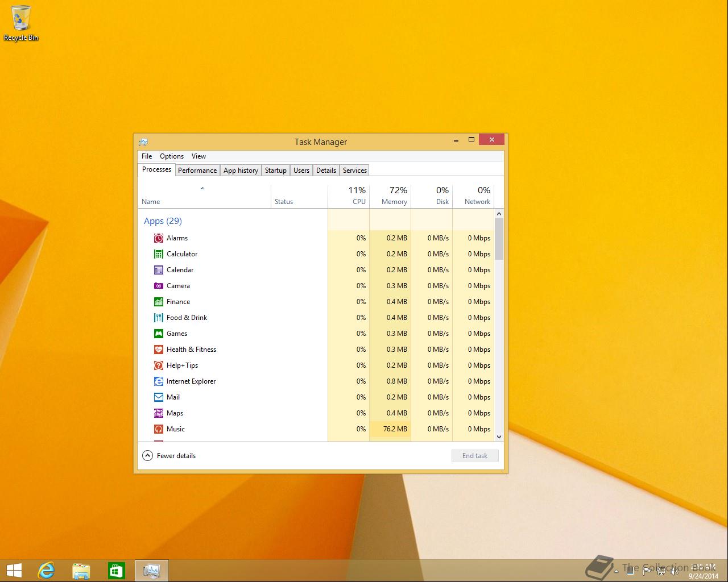This screenshot has width=728, height=582.
Task: Switch to the App history tab
Action: click(x=241, y=171)
